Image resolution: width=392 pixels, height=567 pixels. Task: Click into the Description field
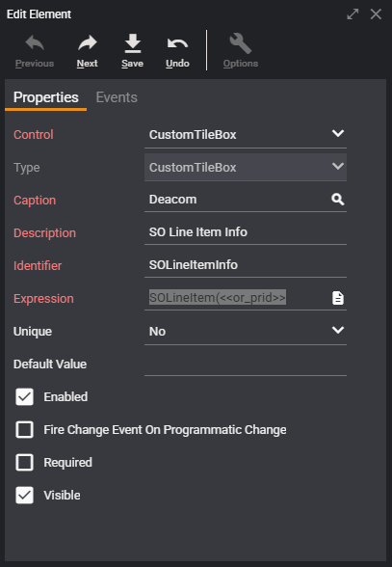pos(246,232)
